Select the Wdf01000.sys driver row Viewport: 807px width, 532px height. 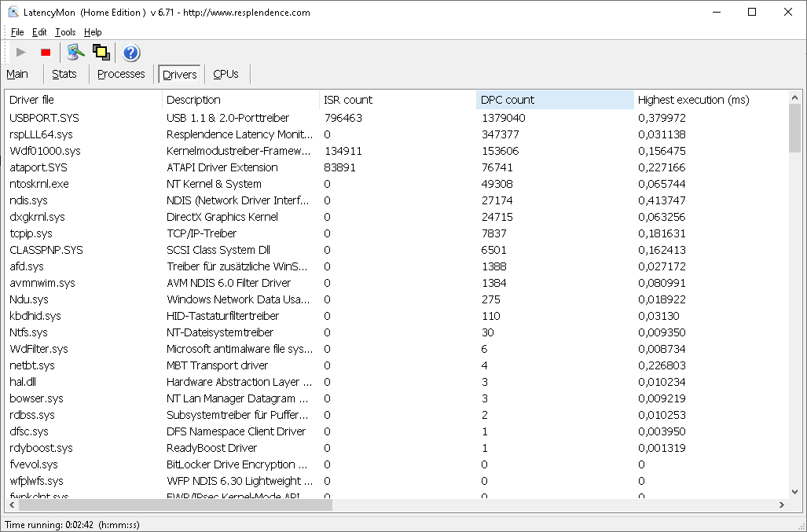pyautogui.click(x=396, y=151)
